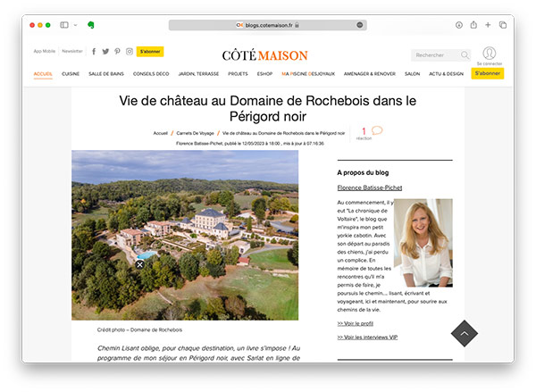Open the comment bubble reaction icon
Screen dimensions: 536x392
point(377,130)
